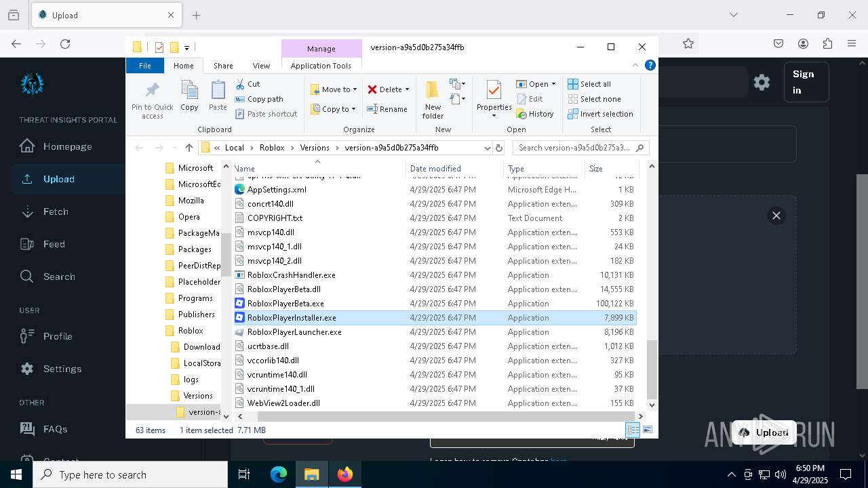Open a new browser tab
868x488 pixels.
tap(196, 15)
